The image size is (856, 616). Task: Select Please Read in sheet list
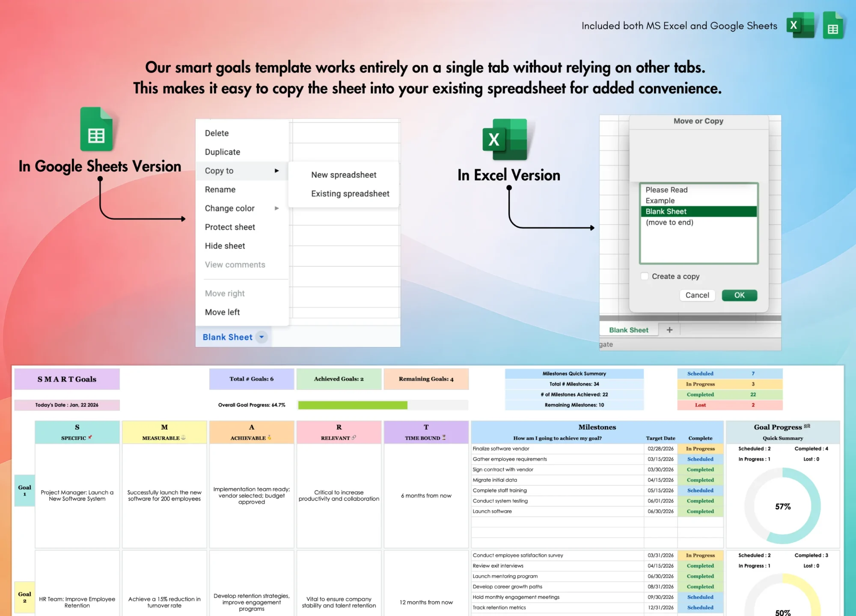coord(698,190)
